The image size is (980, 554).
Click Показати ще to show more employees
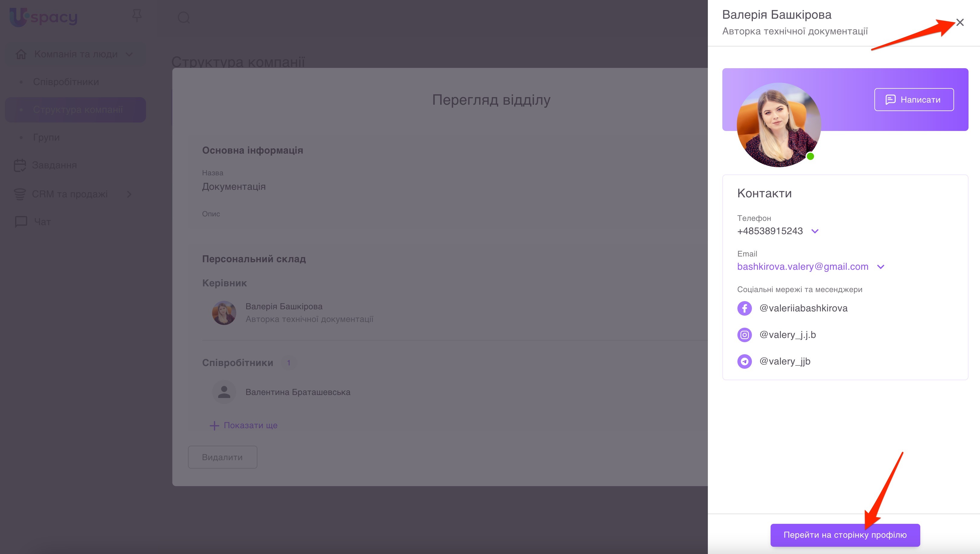click(x=250, y=425)
